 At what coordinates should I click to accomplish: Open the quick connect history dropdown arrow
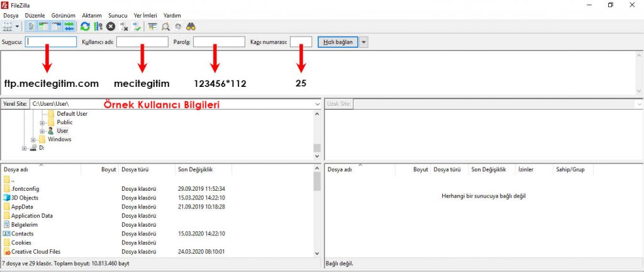point(364,42)
